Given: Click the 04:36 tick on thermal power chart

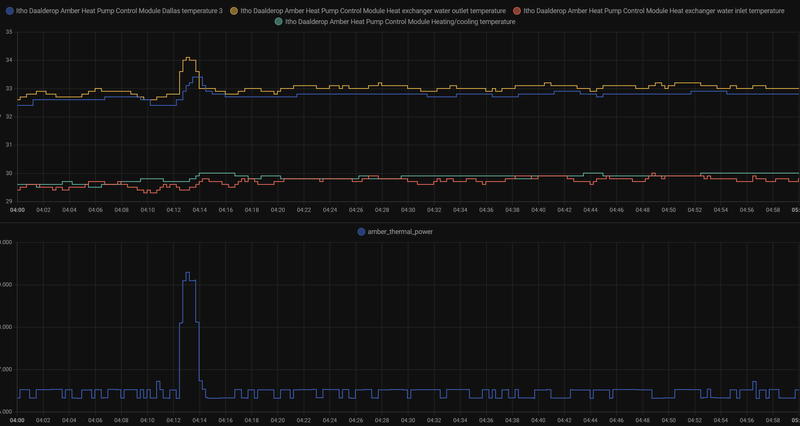Looking at the screenshot, I should [x=486, y=420].
